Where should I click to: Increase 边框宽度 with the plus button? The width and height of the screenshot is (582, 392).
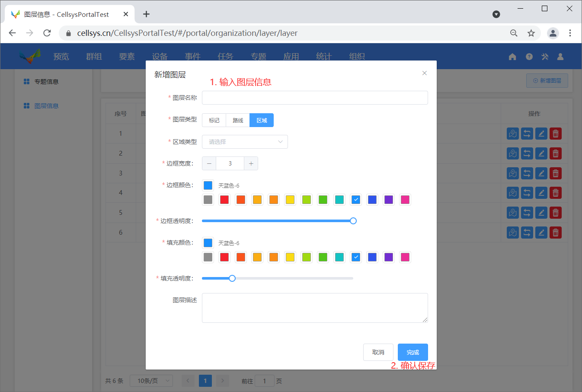251,163
